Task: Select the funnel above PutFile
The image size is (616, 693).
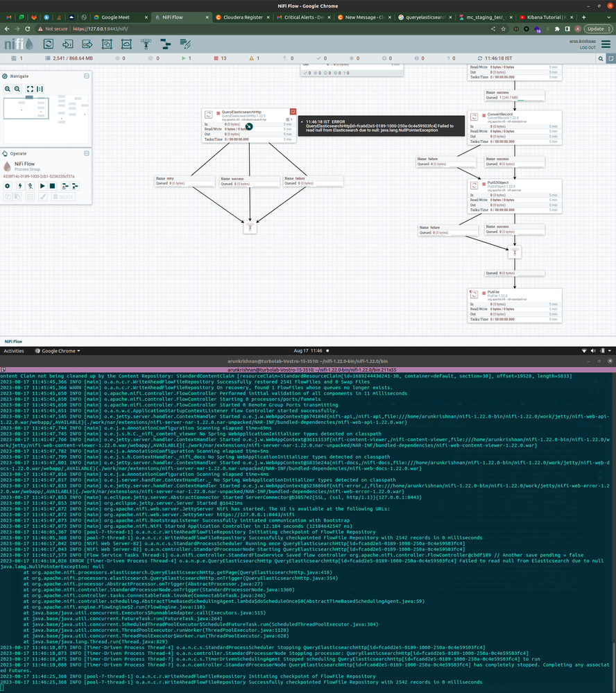Action: [514, 252]
